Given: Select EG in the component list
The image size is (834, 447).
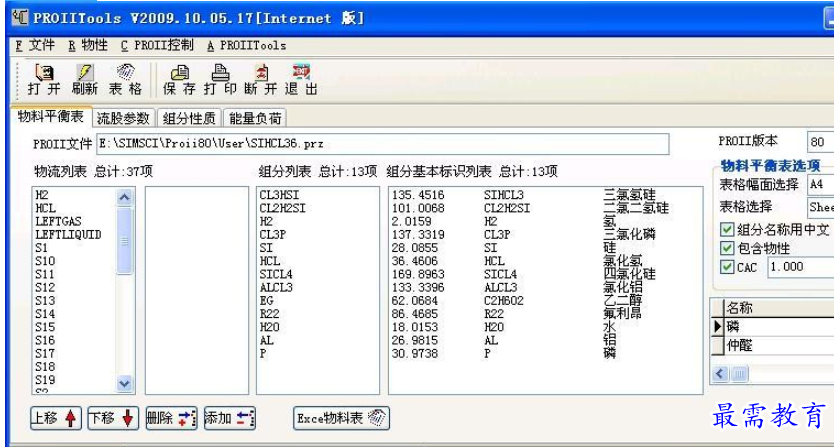Looking at the screenshot, I should [x=266, y=301].
